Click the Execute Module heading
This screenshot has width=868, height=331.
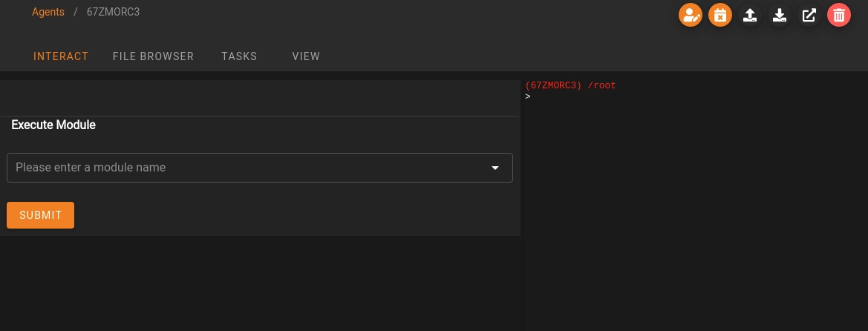click(x=53, y=125)
